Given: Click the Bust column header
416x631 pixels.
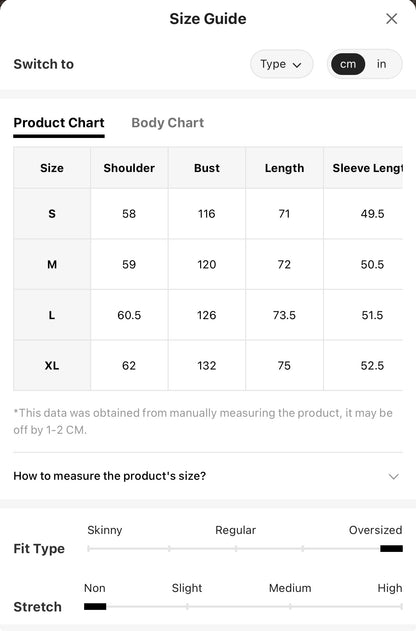Looking at the screenshot, I should click(207, 168).
